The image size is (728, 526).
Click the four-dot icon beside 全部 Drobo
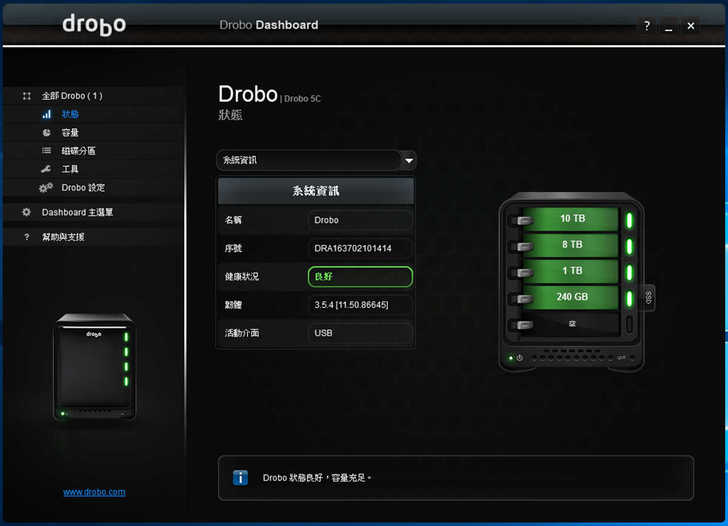[26, 96]
